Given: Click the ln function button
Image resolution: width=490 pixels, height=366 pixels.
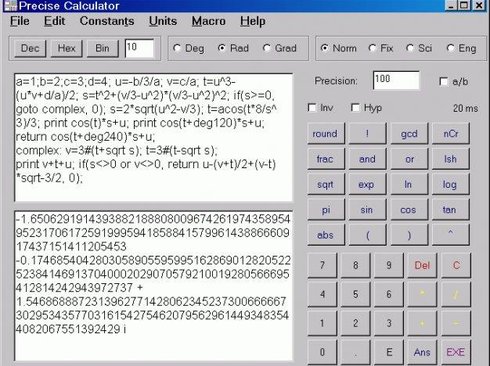Looking at the screenshot, I should coord(409,184).
